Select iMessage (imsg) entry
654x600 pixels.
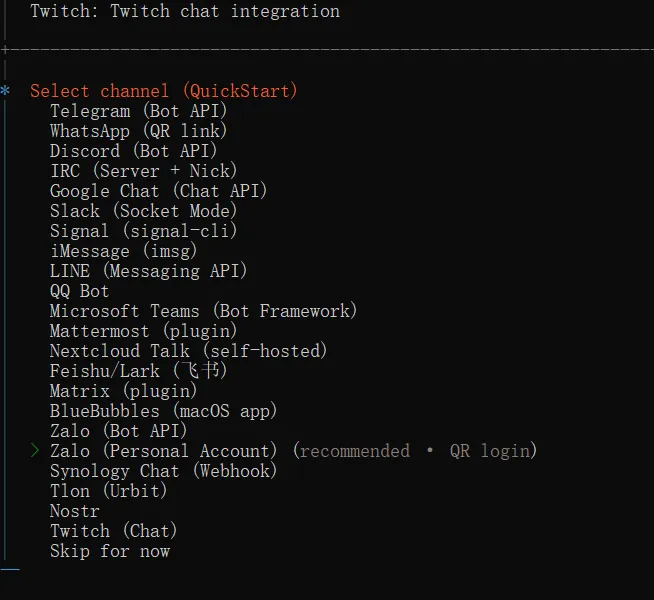[x=123, y=251]
